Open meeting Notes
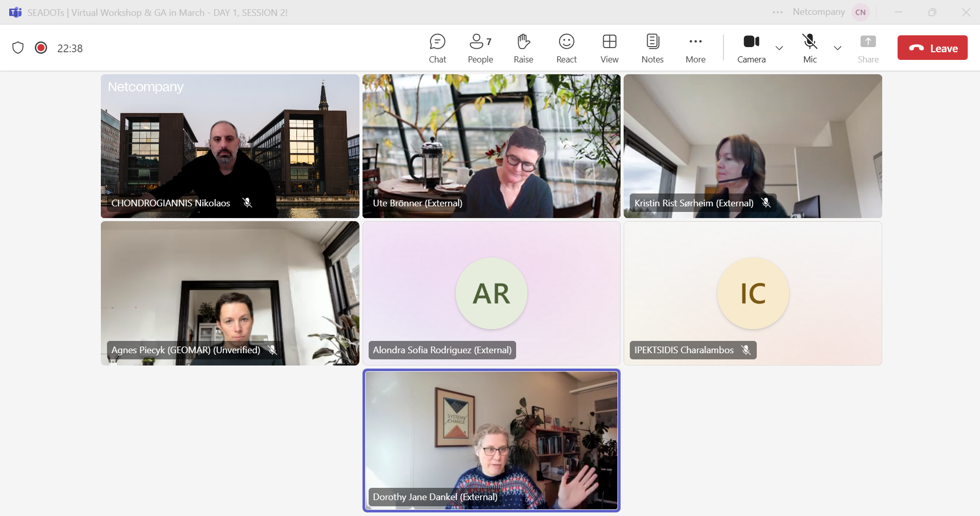 tap(652, 48)
